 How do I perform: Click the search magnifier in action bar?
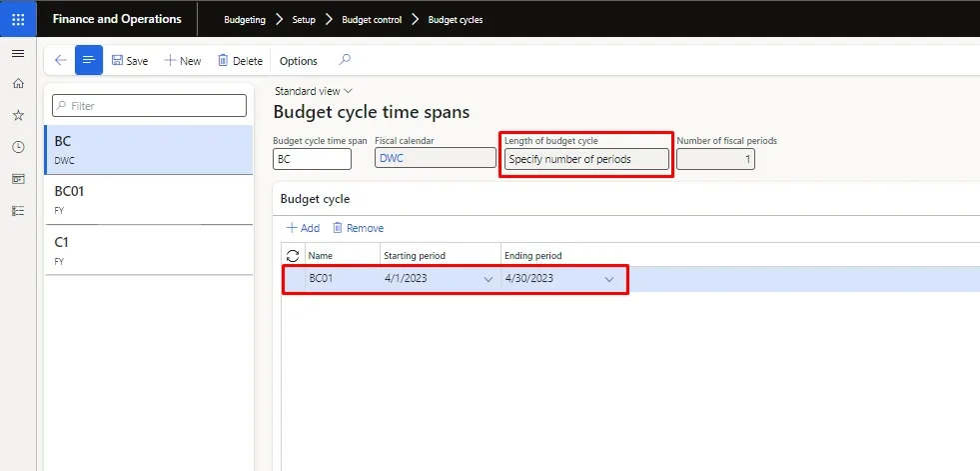pos(345,60)
